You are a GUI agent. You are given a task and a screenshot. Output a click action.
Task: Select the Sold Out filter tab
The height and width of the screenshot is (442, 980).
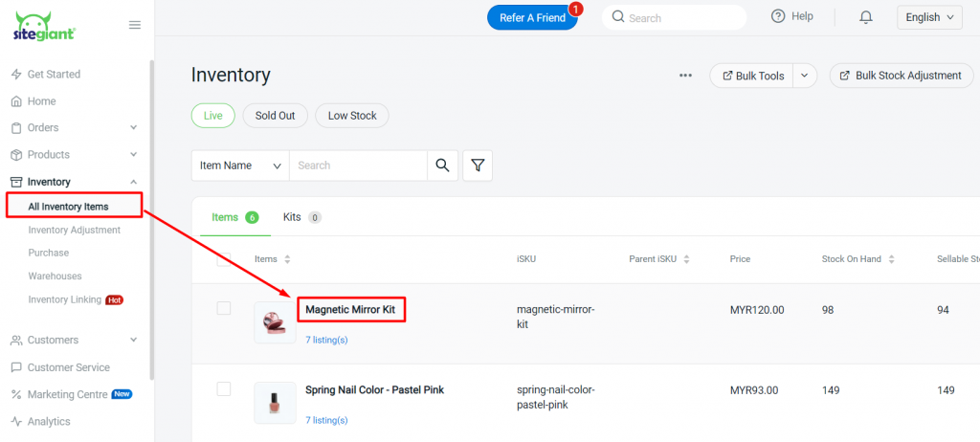point(275,116)
